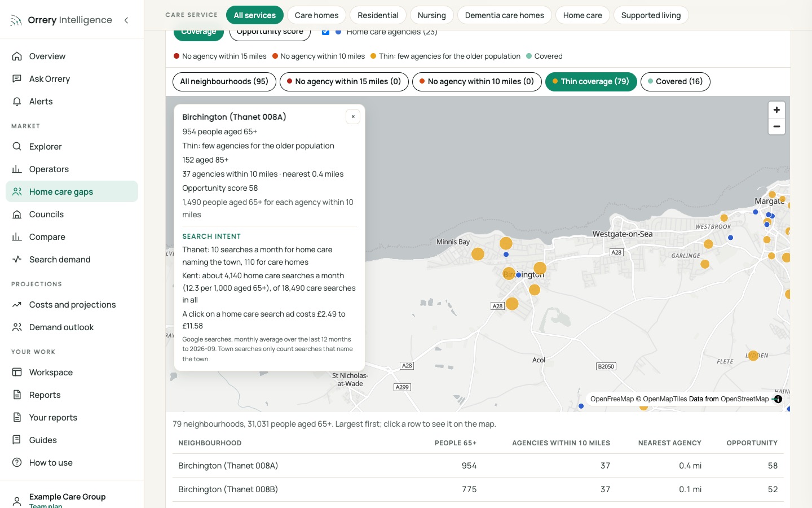Sort by the Opportunity column header
This screenshot has width=812, height=508.
[x=752, y=443]
